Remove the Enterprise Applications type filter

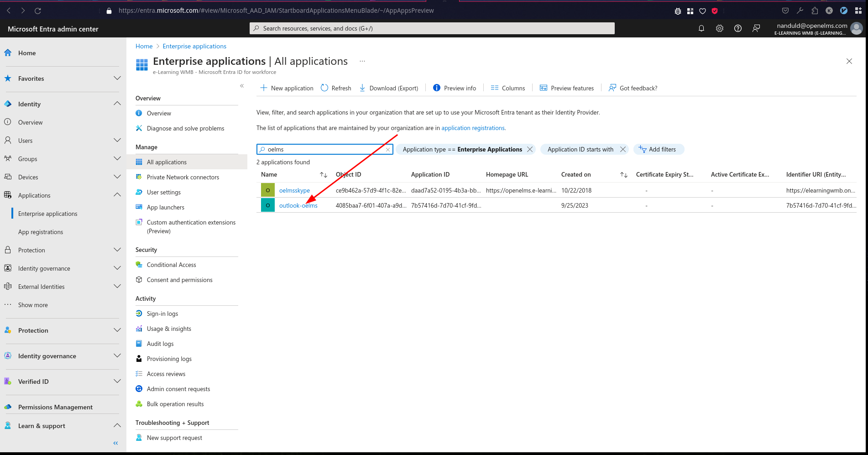point(530,149)
